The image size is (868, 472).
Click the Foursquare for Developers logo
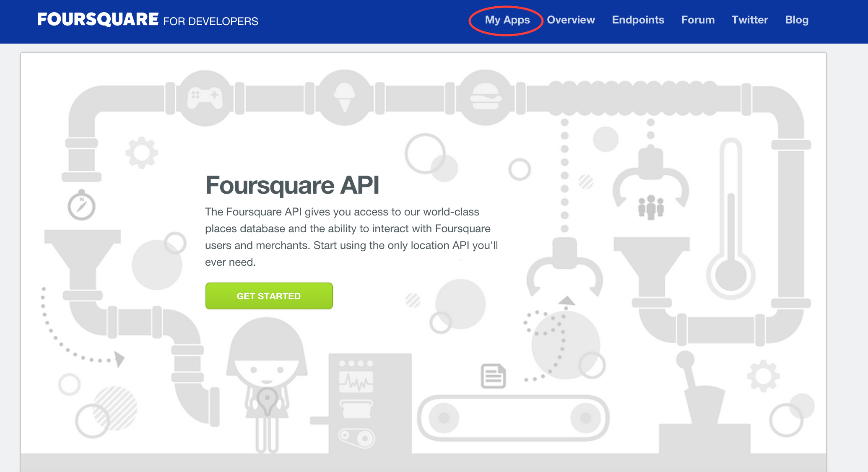148,20
